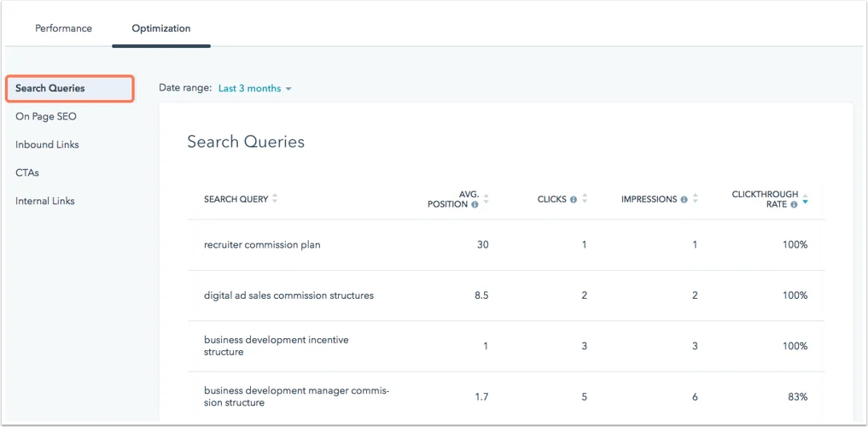
Task: Sort table by Search Query column
Action: pyautogui.click(x=275, y=199)
